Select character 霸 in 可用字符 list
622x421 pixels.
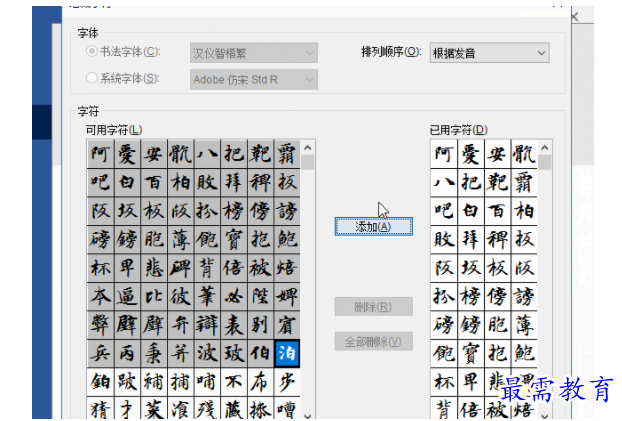coord(287,154)
